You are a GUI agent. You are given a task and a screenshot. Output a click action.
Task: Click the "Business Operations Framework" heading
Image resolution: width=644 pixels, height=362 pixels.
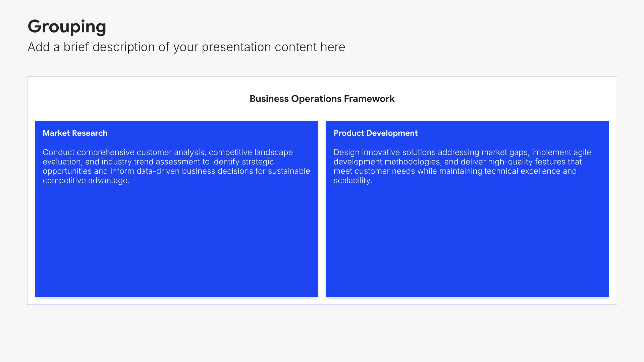point(322,99)
